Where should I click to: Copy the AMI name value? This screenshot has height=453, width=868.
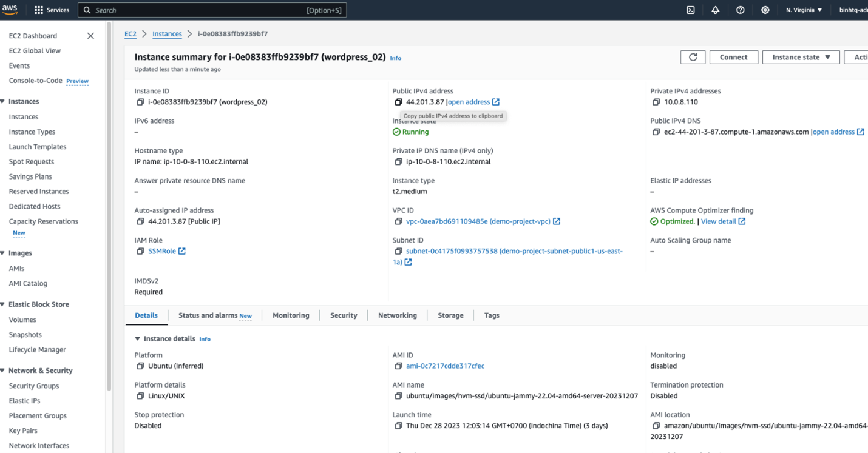pyautogui.click(x=398, y=396)
